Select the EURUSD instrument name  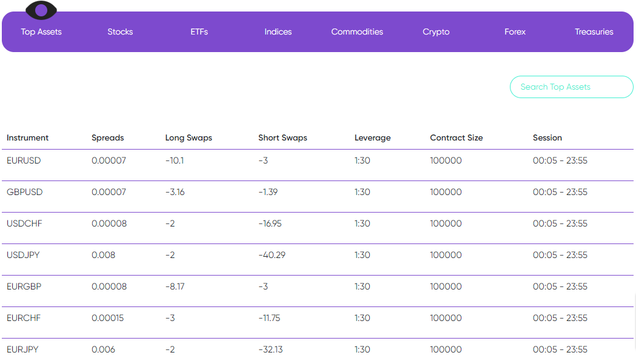(24, 160)
